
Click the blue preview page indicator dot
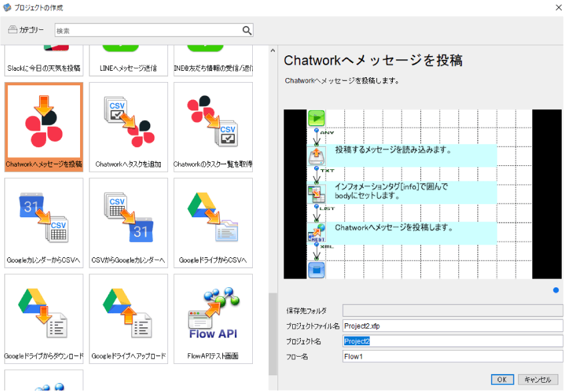556,290
